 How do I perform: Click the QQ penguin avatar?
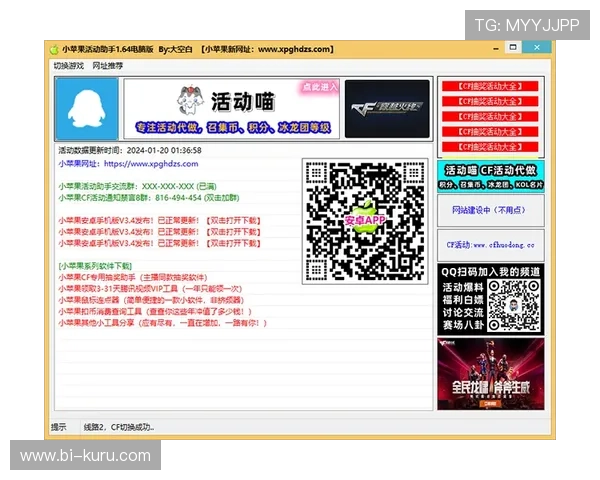86,109
